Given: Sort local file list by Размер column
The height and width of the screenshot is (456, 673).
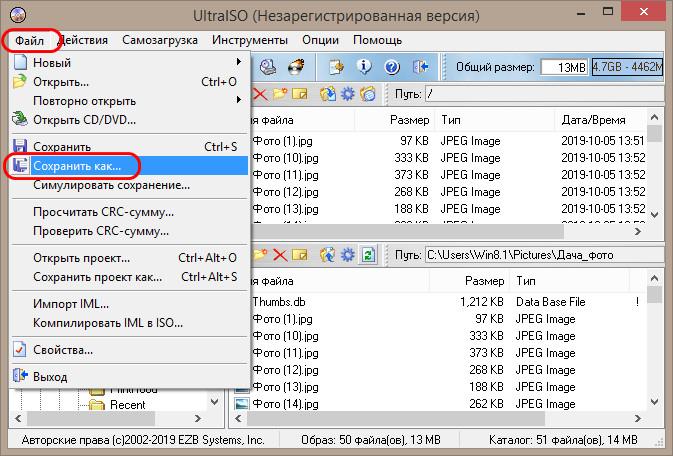Looking at the screenshot, I should (470, 281).
